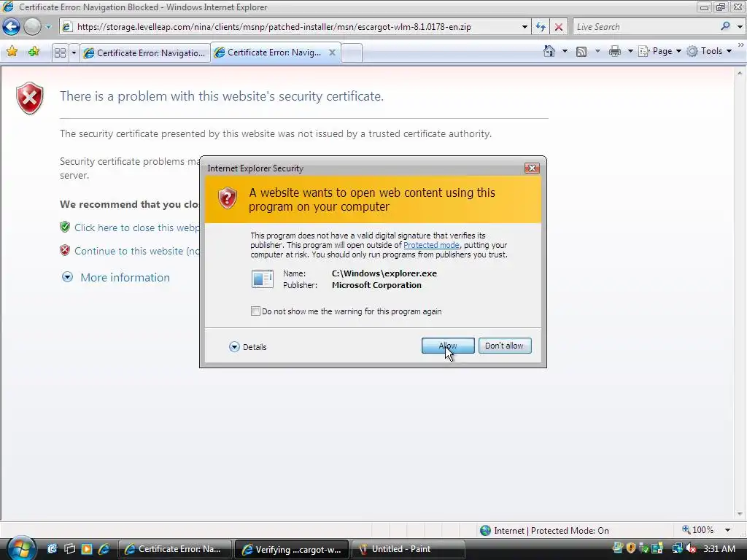
Task: Click the 100% zoom level button
Action: tap(698, 530)
